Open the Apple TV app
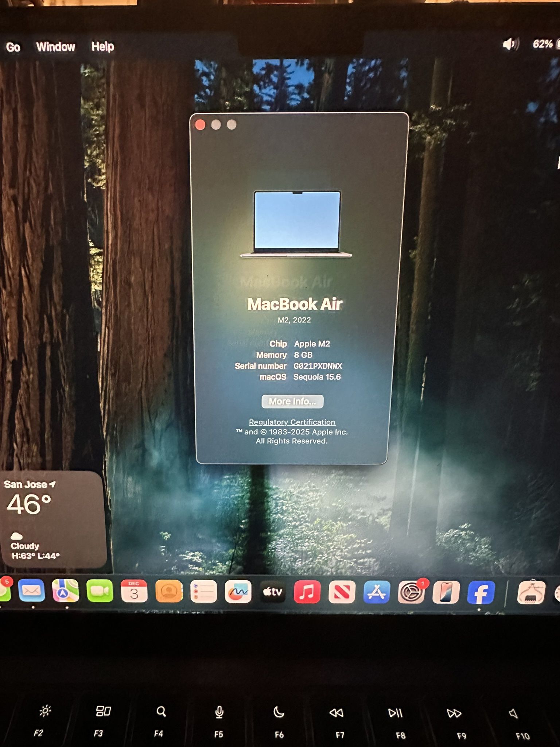This screenshot has height=747, width=560. coord(273,592)
